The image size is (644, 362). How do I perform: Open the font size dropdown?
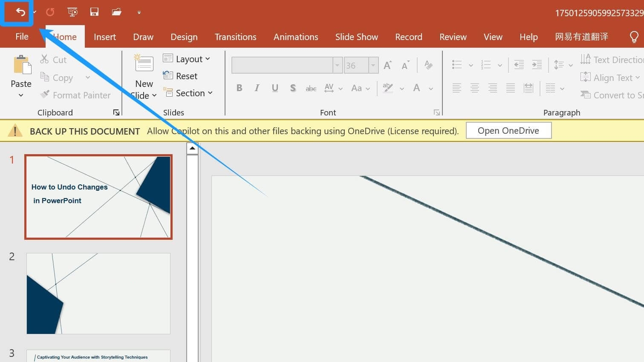pos(373,65)
